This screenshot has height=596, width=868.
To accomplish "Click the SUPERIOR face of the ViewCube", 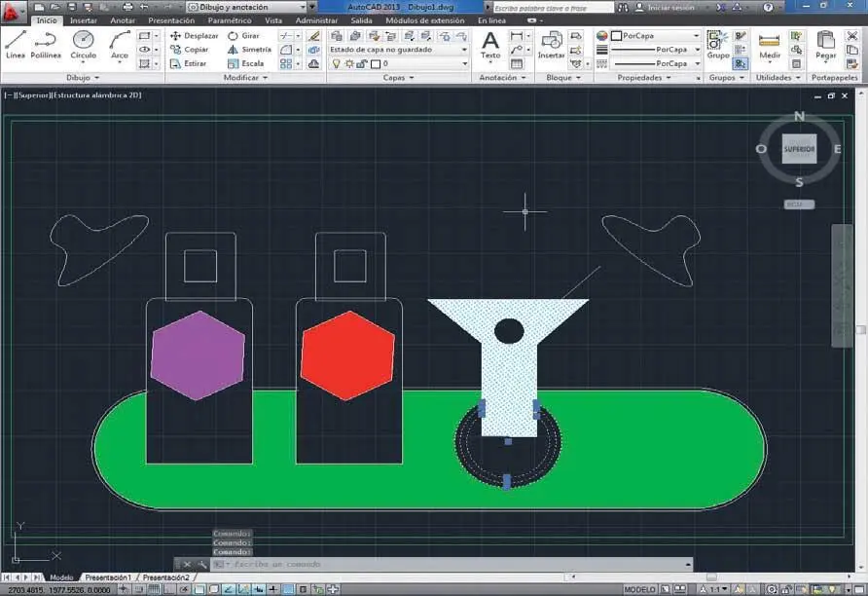I will 799,148.
